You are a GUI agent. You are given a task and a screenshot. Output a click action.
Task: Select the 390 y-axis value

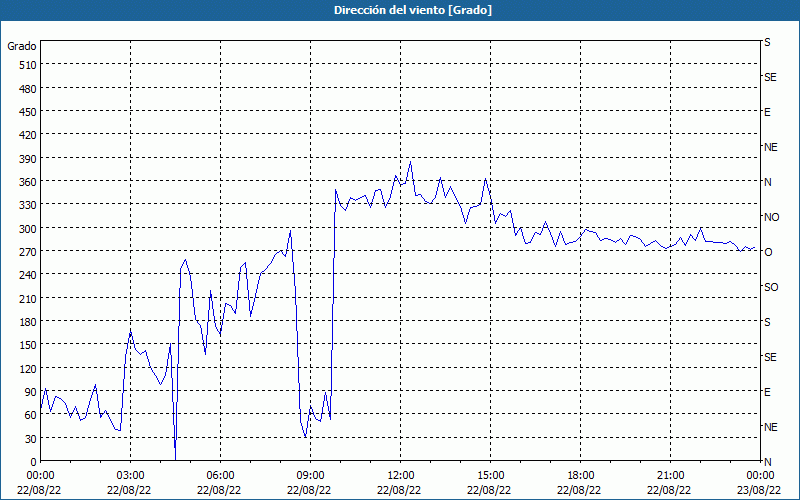tap(28, 159)
